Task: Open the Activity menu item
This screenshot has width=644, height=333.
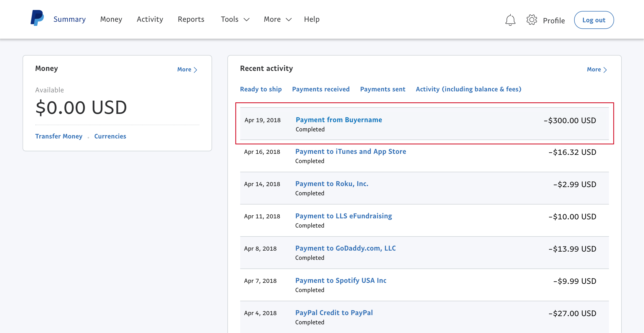Action: [x=150, y=19]
